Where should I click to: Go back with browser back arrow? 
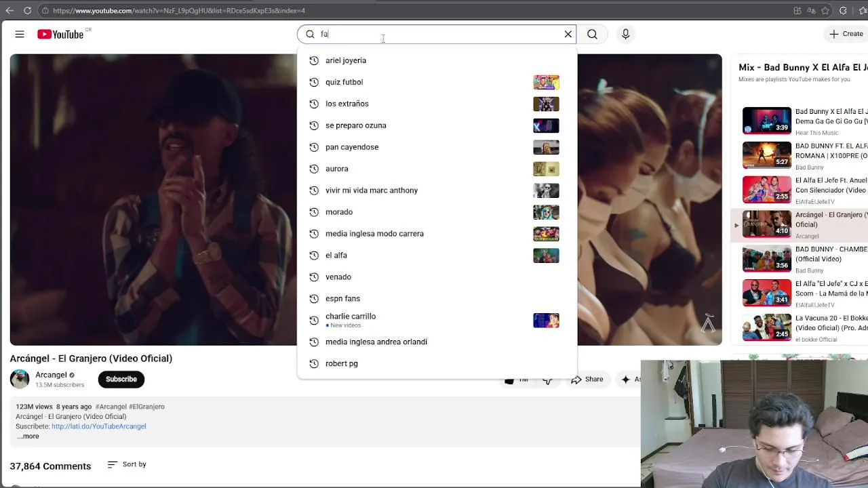(x=9, y=10)
